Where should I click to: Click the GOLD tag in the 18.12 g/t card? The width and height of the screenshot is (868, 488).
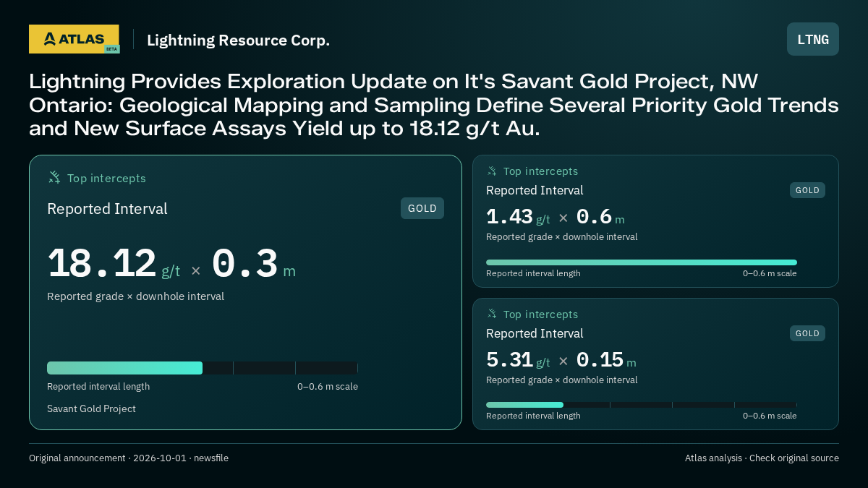click(422, 208)
